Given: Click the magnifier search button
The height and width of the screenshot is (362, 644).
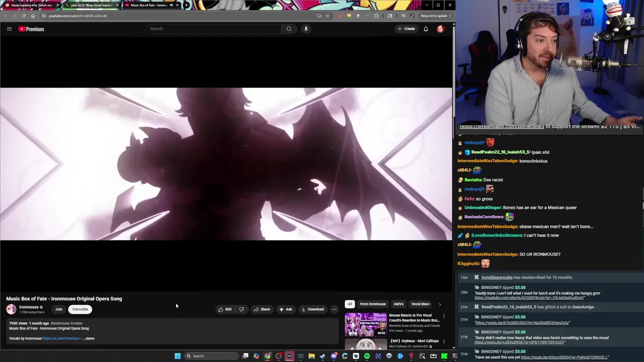Looking at the screenshot, I should click(x=289, y=29).
